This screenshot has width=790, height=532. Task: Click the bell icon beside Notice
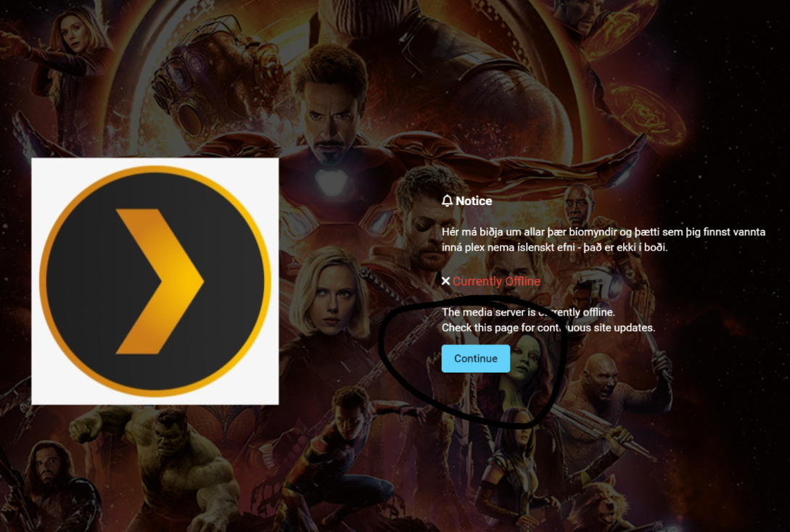click(x=447, y=201)
